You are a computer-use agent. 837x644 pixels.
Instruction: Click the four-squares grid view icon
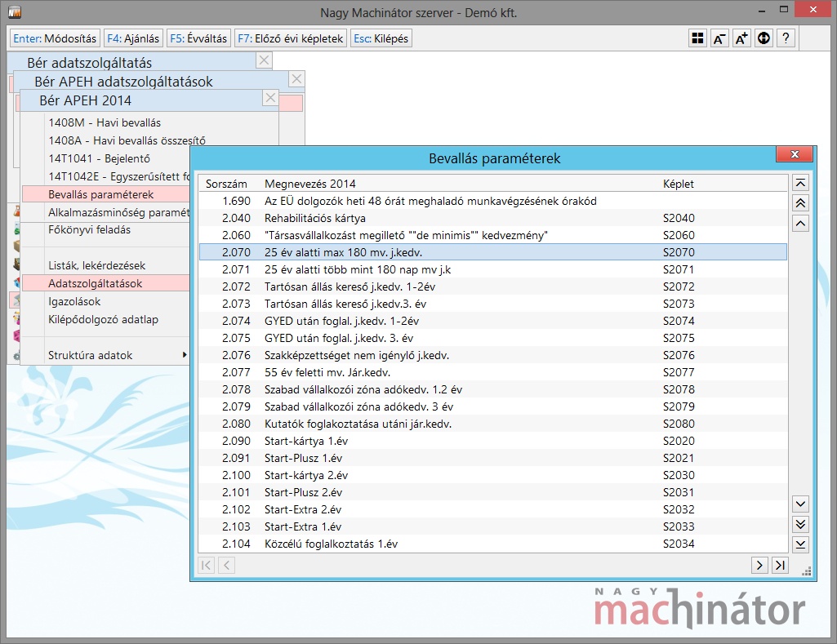(697, 38)
